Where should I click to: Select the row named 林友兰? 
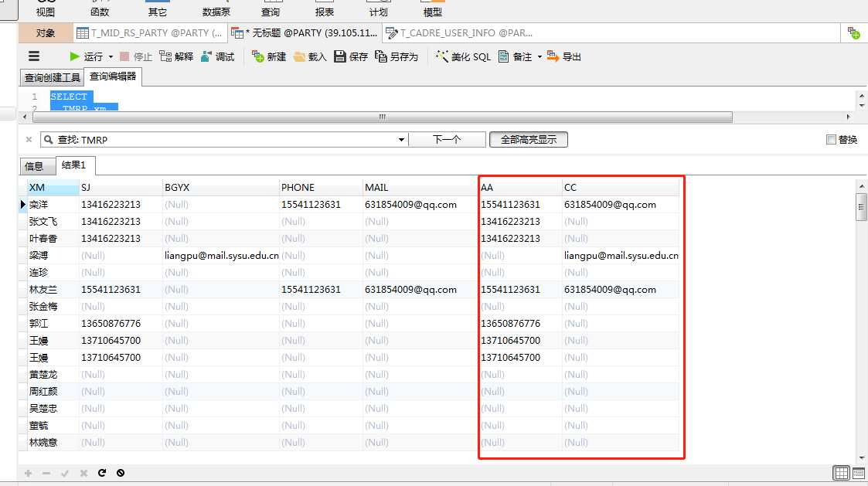(x=43, y=290)
